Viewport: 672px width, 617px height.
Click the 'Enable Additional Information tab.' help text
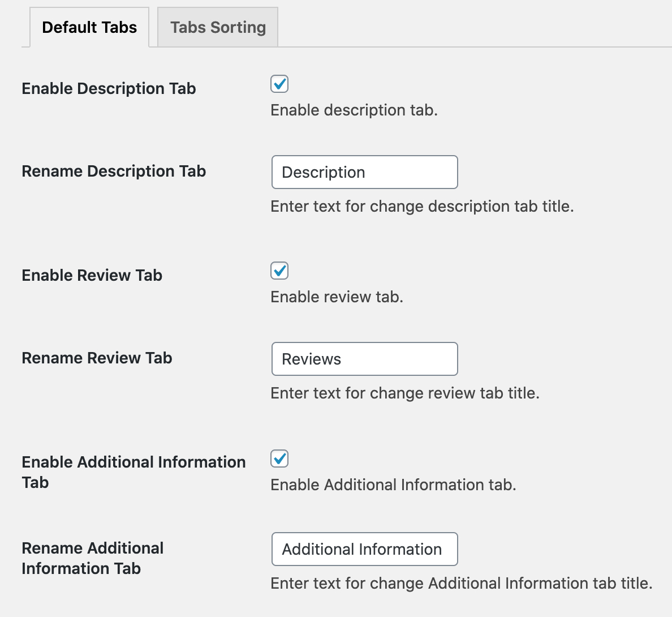394,485
